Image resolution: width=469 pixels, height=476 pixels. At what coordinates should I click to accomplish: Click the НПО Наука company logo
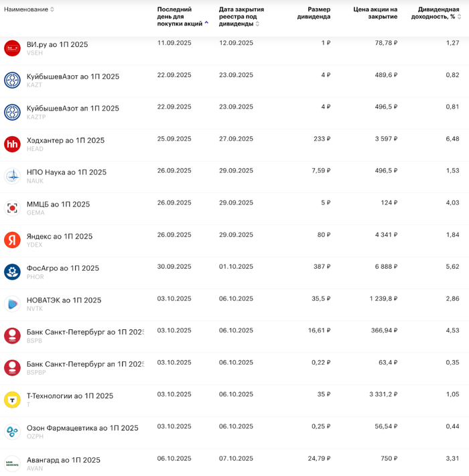[x=12, y=176]
